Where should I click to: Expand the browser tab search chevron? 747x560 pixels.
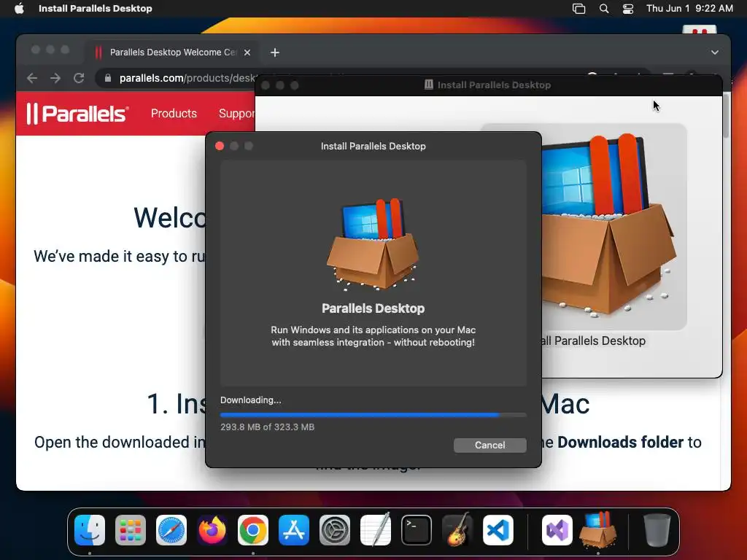tap(715, 52)
